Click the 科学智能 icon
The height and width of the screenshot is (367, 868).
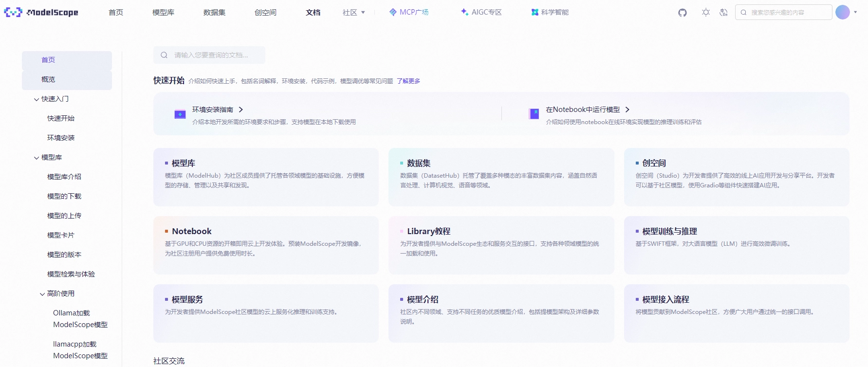tap(535, 12)
